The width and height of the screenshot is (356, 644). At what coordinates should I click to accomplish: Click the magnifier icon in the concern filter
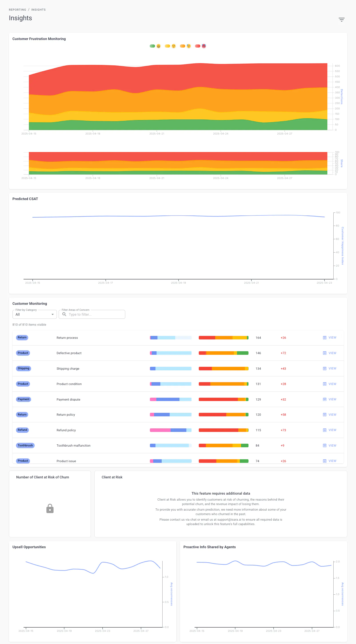click(64, 314)
